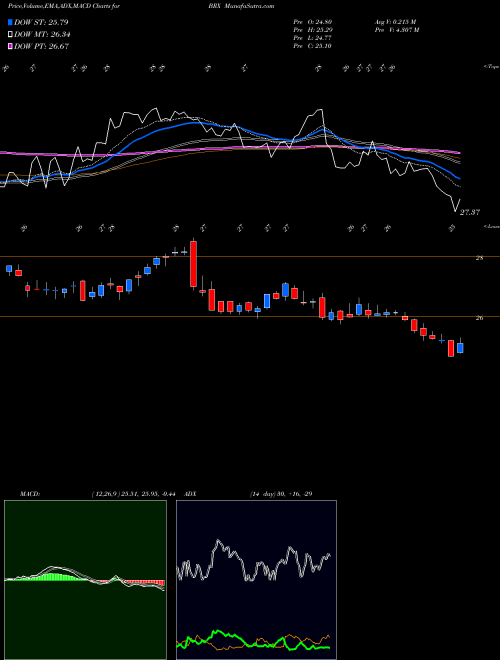Click the Tops label at the right edge
This screenshot has width=500, height=660.
492,67
